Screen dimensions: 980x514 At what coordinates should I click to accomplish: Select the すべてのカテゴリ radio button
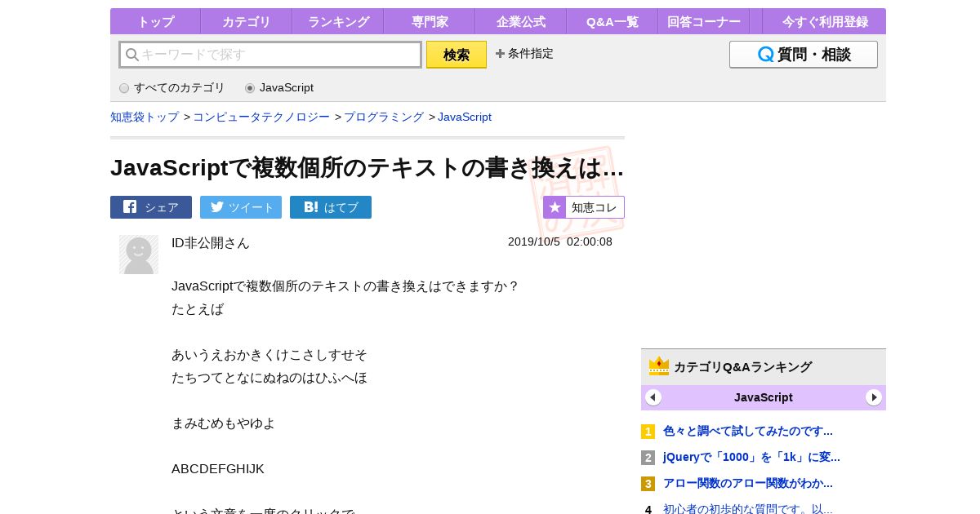point(124,88)
